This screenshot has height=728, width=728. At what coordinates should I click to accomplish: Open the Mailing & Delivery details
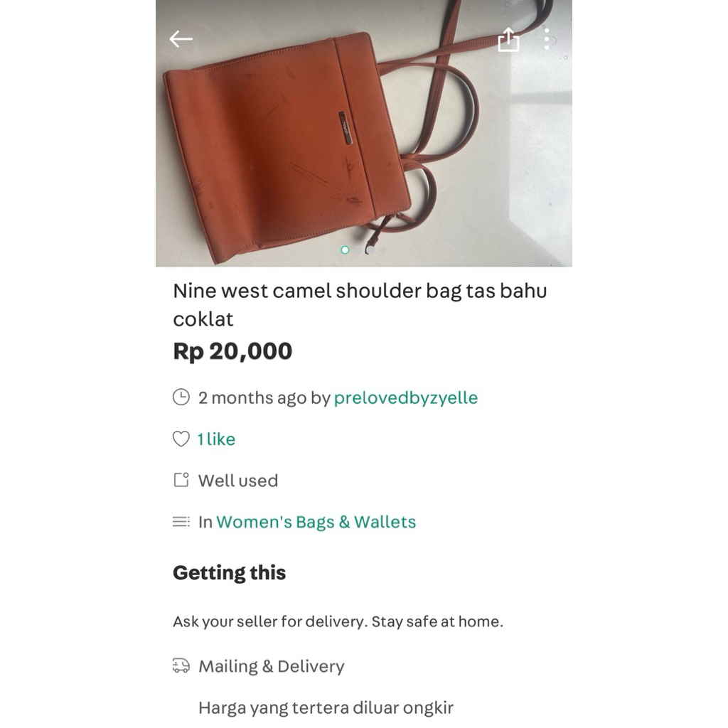pos(272,666)
